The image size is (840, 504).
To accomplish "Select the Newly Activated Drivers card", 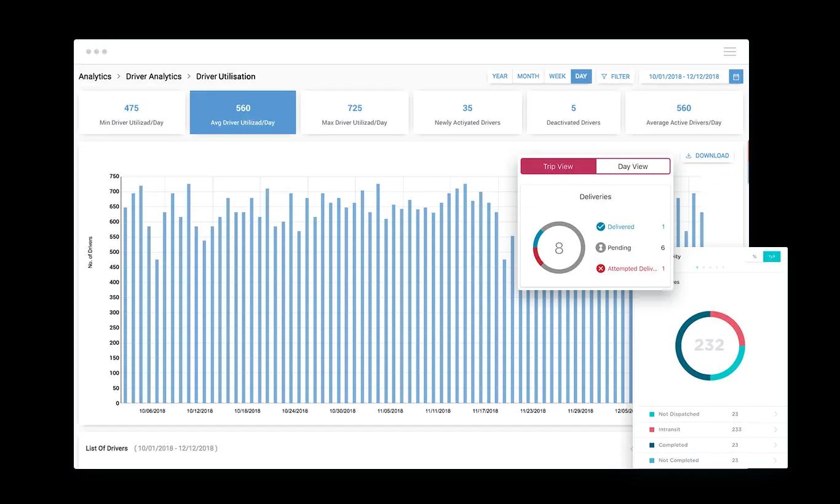I will click(467, 112).
